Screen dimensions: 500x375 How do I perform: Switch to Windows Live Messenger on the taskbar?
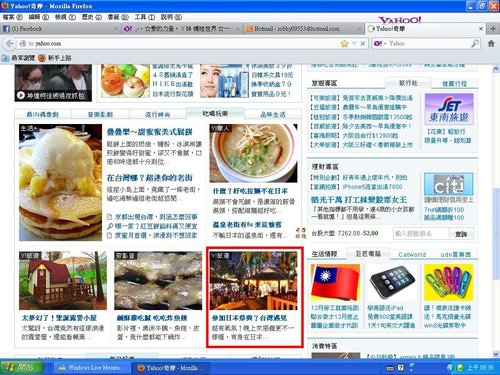coord(91,368)
